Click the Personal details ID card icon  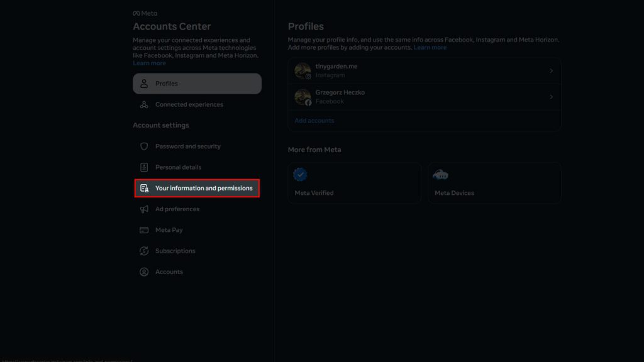144,167
